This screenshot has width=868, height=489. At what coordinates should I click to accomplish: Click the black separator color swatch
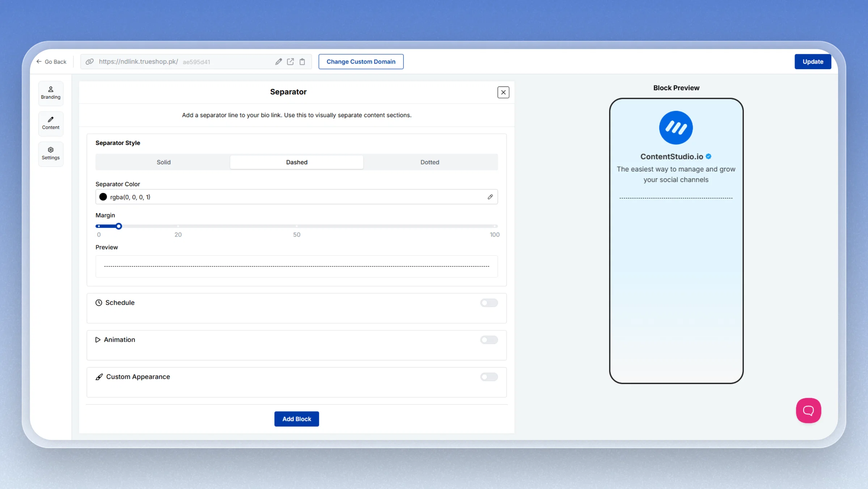coord(103,197)
